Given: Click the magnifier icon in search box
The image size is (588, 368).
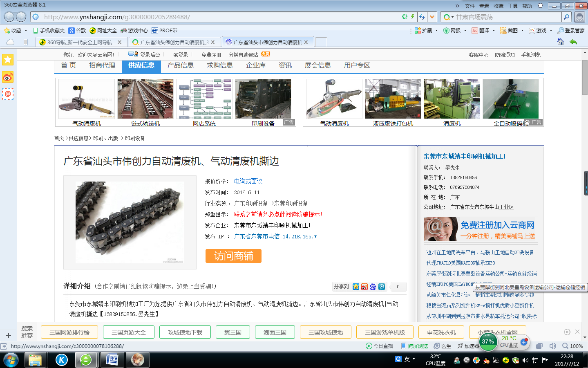Looking at the screenshot, I should pos(566,17).
